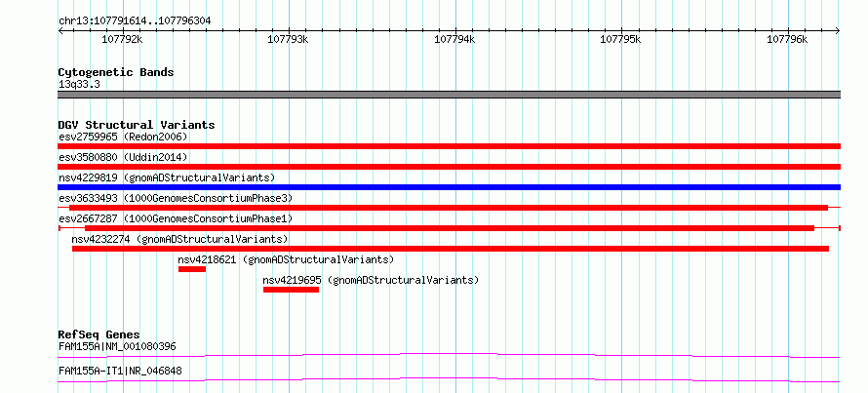Click the red bar under nsv4232274
The width and height of the screenshot is (868, 393).
click(x=450, y=249)
